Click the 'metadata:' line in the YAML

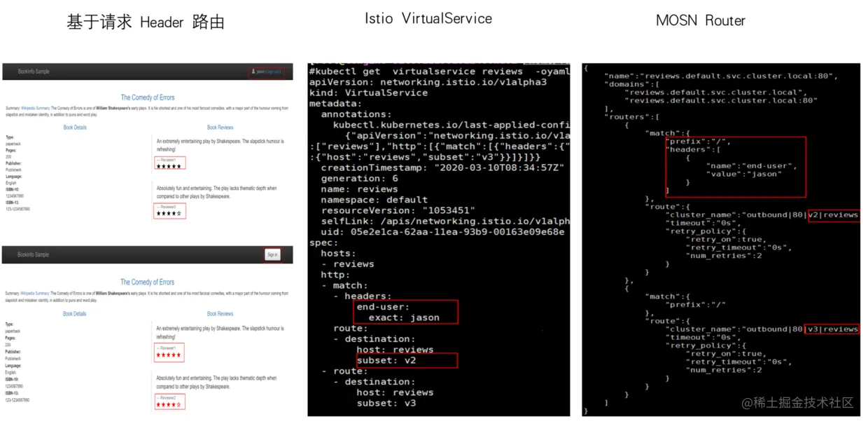[x=335, y=103]
